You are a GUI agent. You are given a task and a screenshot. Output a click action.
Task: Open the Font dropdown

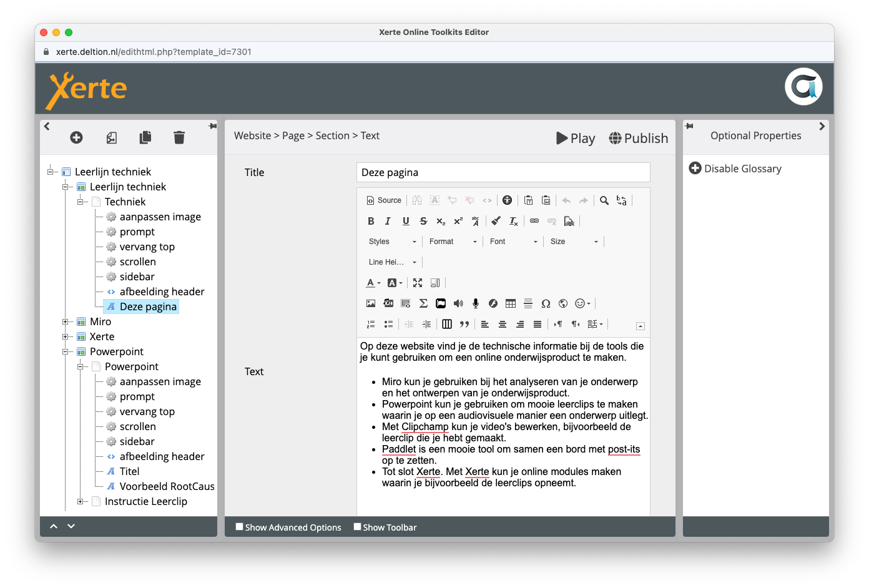coord(513,242)
